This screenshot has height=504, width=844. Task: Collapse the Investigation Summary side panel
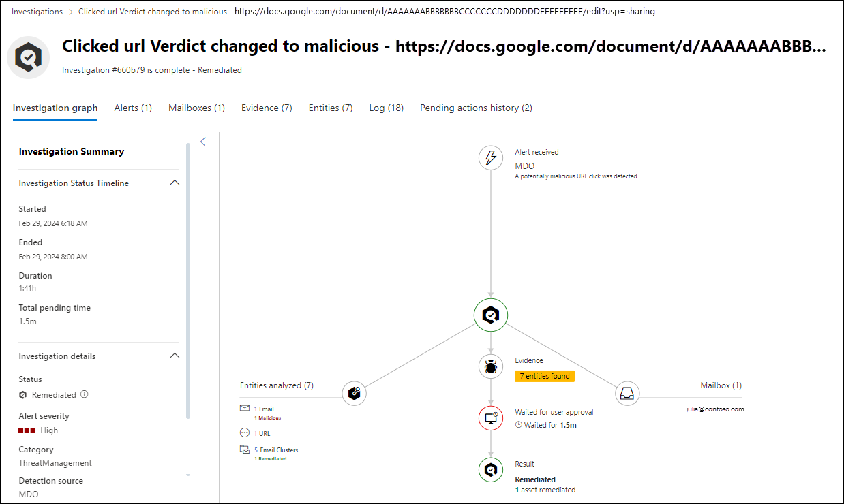click(x=202, y=142)
